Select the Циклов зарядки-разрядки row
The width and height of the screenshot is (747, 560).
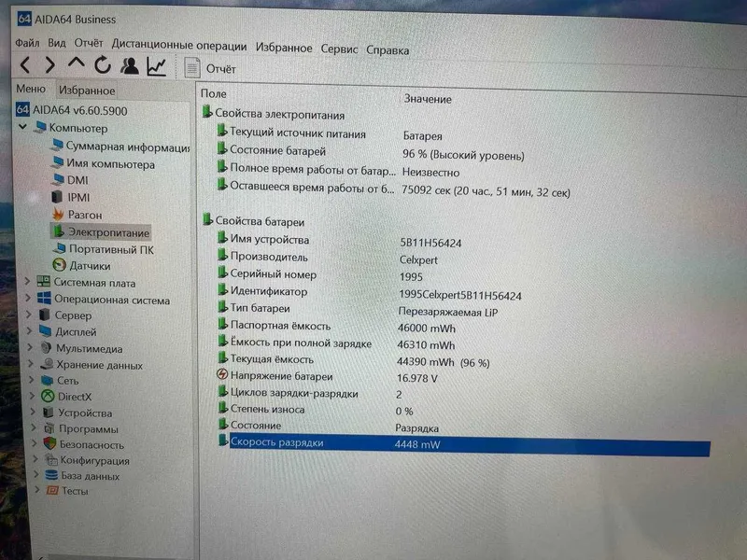point(310,394)
